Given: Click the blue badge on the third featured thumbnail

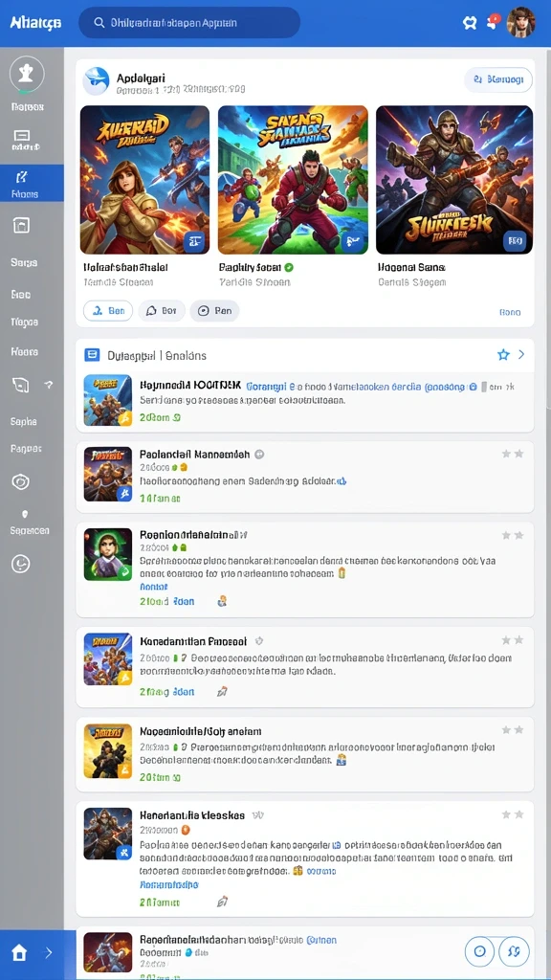Looking at the screenshot, I should pyautogui.click(x=516, y=240).
